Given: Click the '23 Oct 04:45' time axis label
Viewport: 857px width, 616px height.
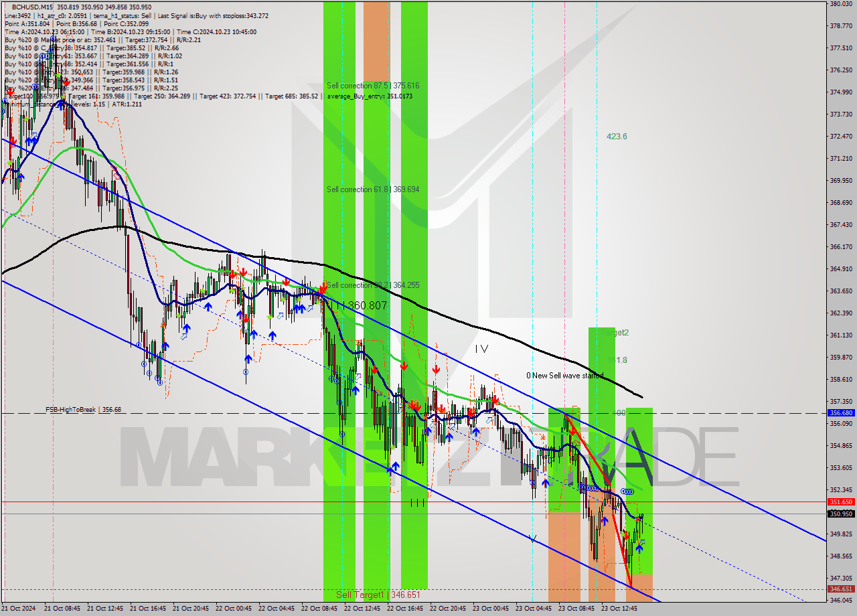Looking at the screenshot, I should [x=534, y=609].
